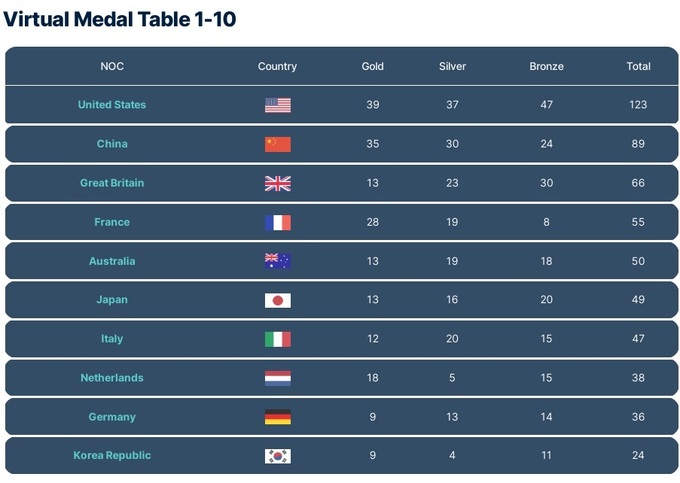Click the Bronze column header

coord(546,67)
